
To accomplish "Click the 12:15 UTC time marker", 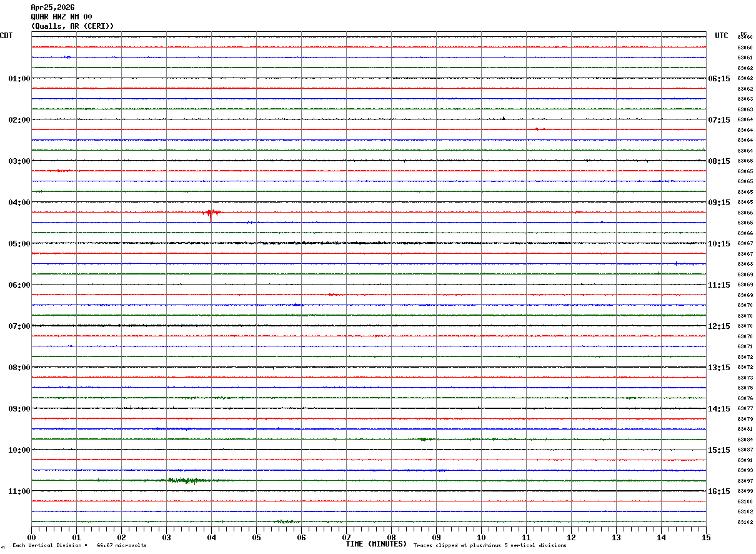I will tap(719, 326).
